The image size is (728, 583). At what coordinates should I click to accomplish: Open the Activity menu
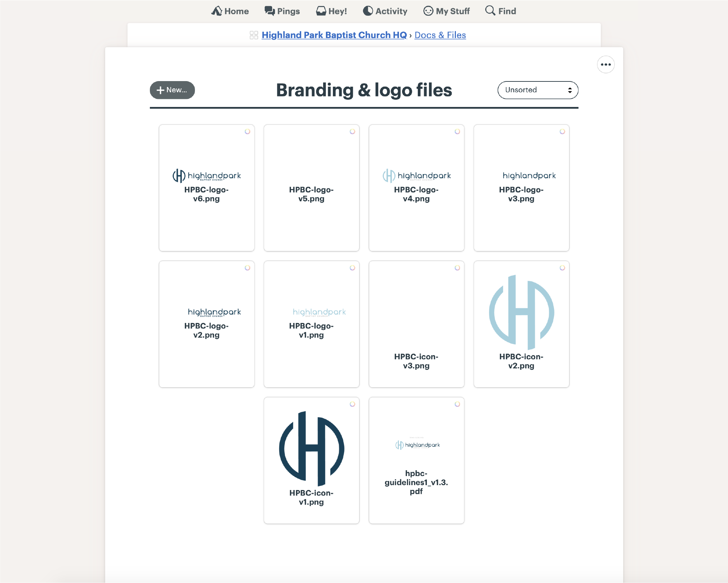(x=385, y=11)
